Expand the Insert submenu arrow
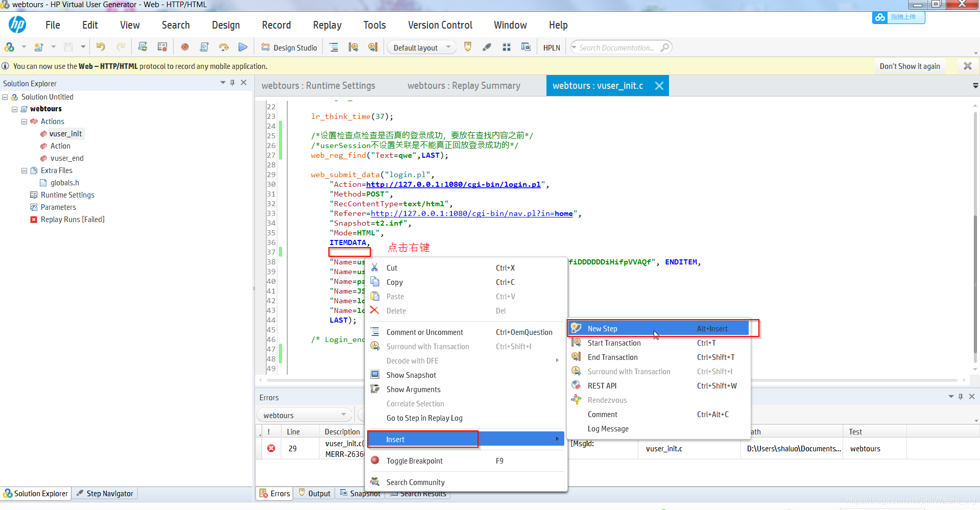This screenshot has height=510, width=980. [x=557, y=439]
